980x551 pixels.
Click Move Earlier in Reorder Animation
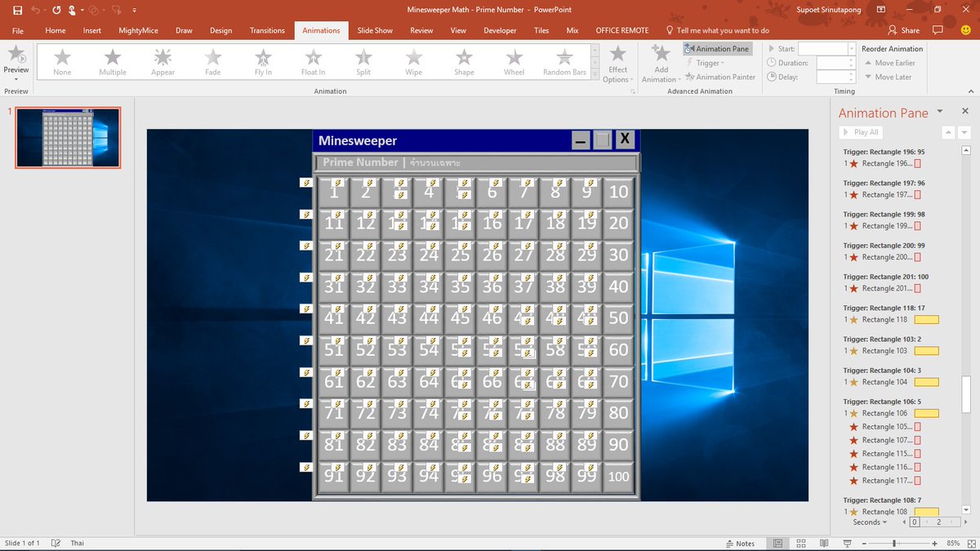889,63
